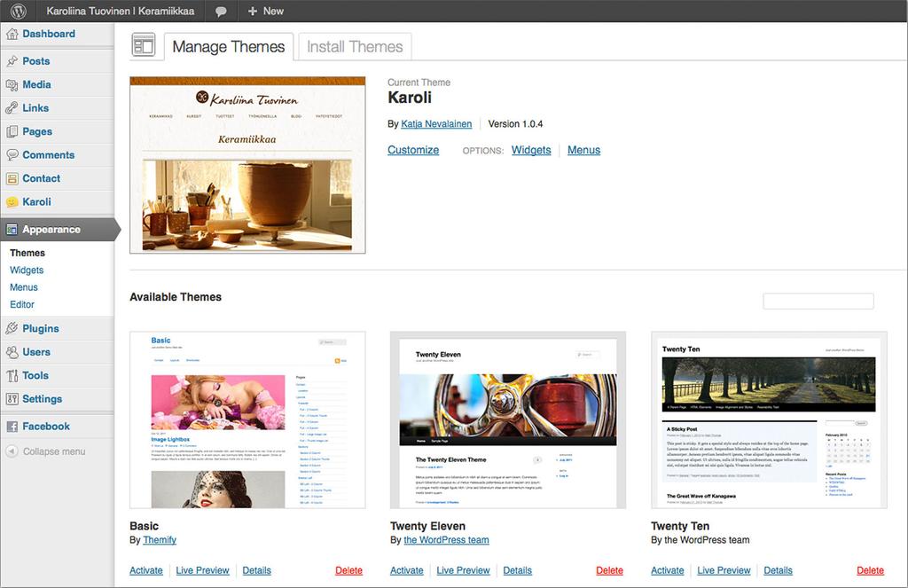
Task: Click the Dashboard house icon
Action: click(x=12, y=35)
